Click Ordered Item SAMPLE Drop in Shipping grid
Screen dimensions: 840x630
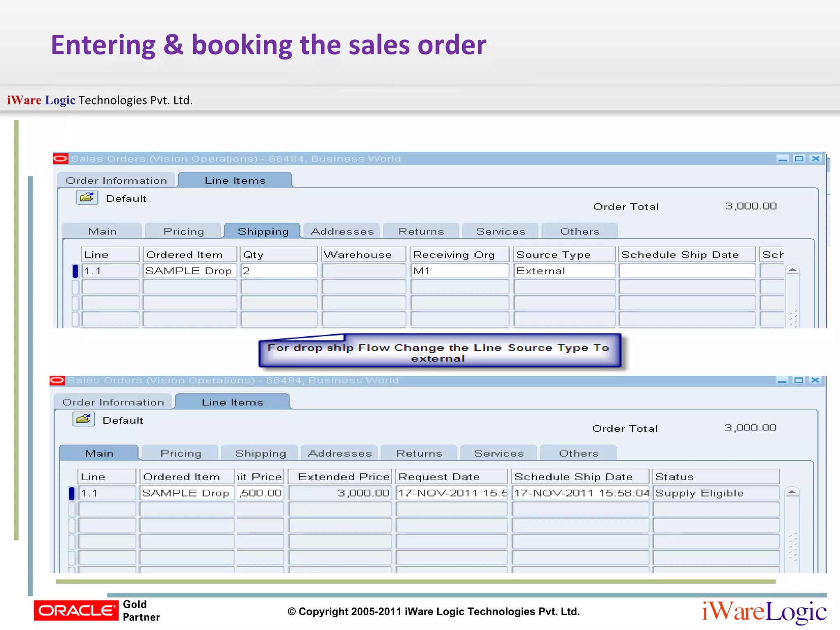click(x=190, y=271)
